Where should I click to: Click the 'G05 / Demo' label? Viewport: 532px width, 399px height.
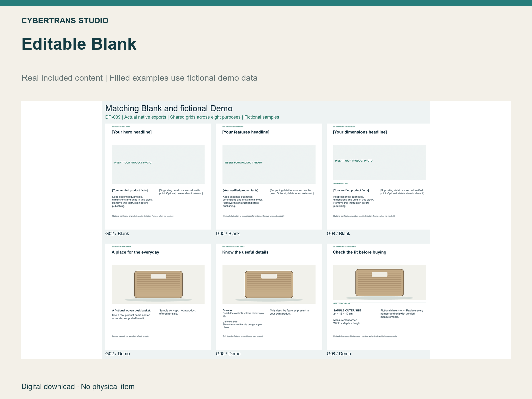tap(228, 354)
